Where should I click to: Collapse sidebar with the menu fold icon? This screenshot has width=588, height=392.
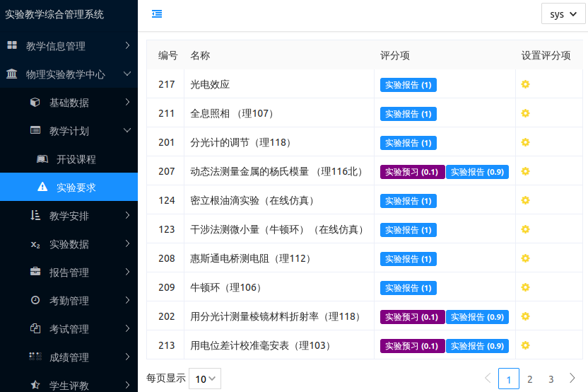click(157, 13)
